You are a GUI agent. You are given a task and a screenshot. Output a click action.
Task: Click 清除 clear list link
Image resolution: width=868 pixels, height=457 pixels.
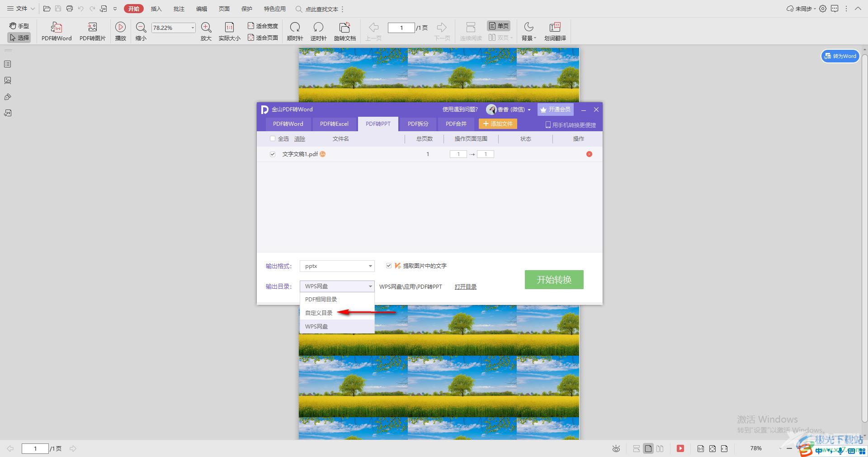click(300, 139)
